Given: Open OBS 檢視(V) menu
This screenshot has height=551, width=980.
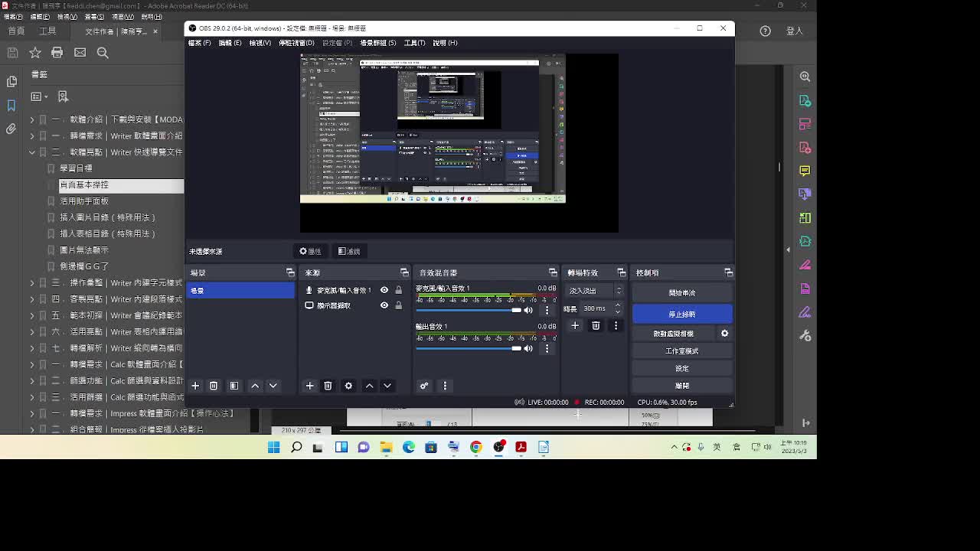Looking at the screenshot, I should (260, 43).
